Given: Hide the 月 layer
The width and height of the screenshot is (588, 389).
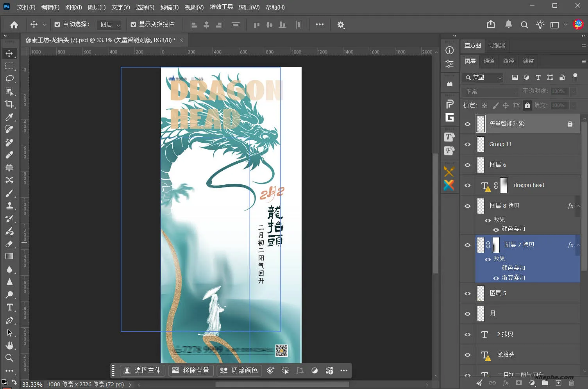Looking at the screenshot, I should click(467, 314).
